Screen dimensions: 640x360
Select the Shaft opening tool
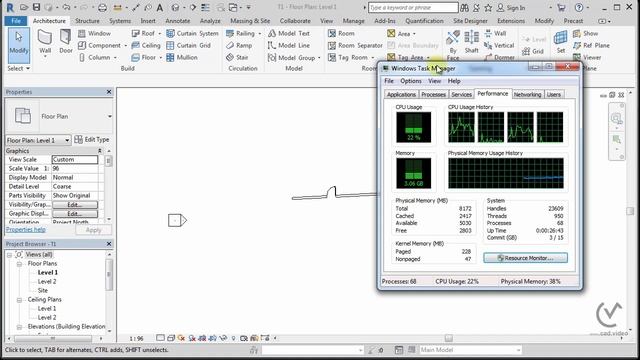tap(471, 42)
